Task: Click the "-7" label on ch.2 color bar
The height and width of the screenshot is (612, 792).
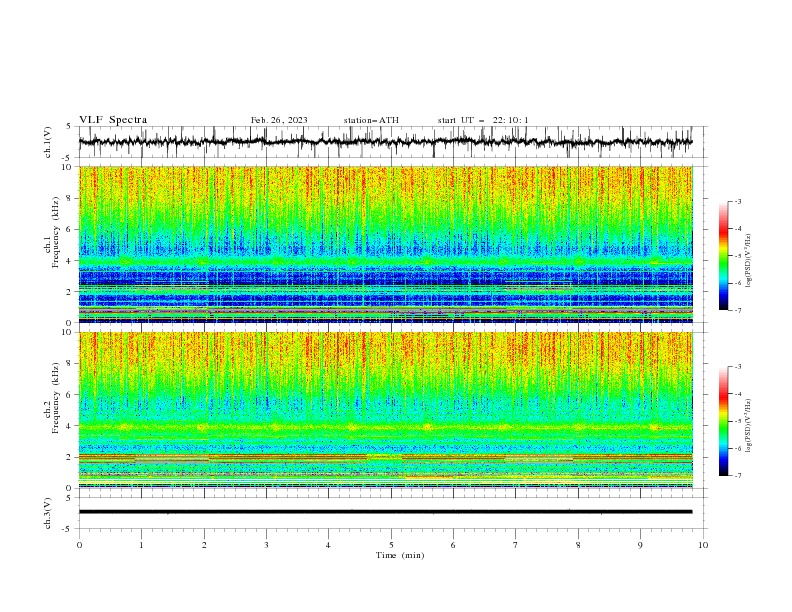Action: pyautogui.click(x=737, y=476)
